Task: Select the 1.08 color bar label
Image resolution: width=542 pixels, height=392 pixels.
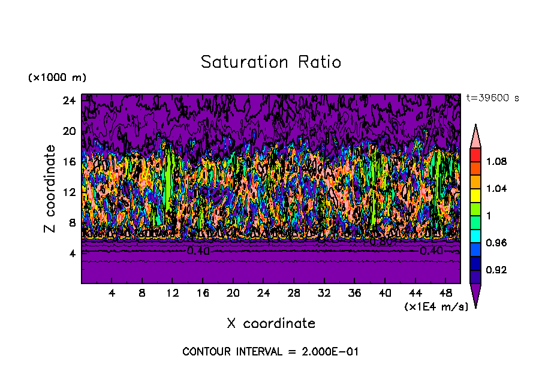Action: [x=496, y=161]
